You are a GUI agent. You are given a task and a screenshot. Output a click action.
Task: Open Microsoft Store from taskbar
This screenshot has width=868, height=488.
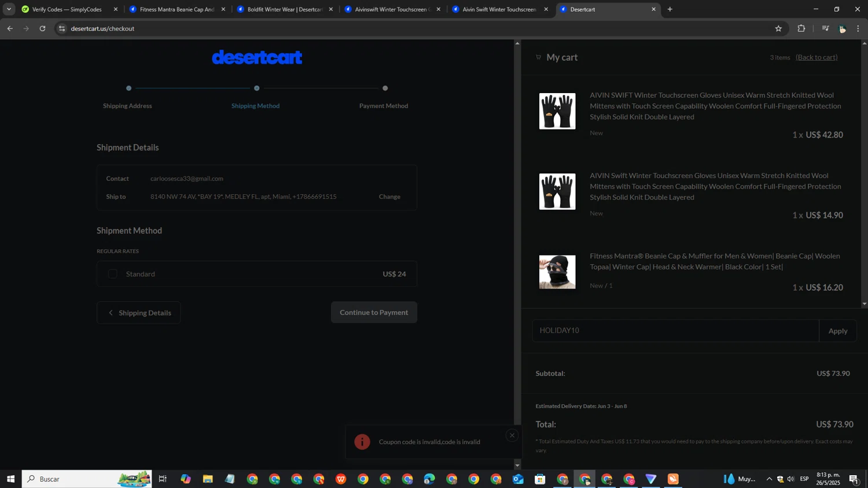(x=540, y=479)
